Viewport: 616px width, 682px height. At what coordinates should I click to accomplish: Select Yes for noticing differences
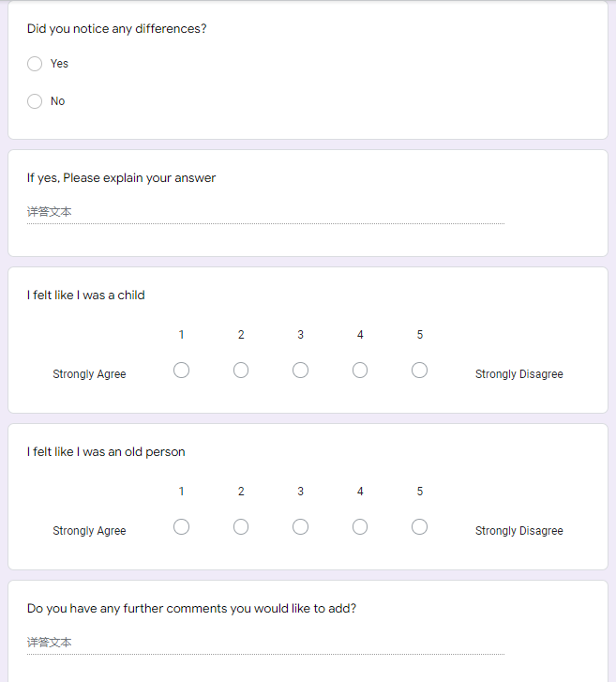pos(35,64)
